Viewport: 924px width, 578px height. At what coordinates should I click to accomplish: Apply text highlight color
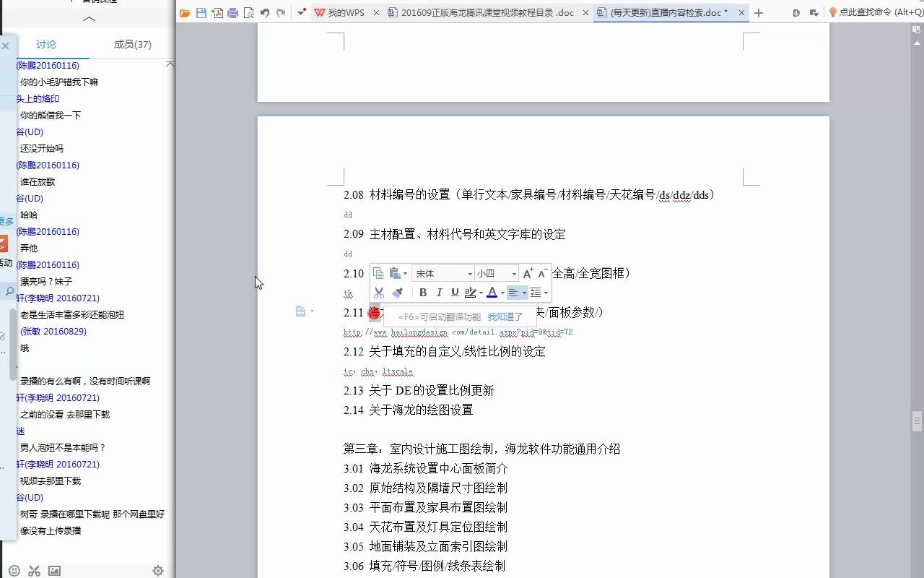(x=471, y=293)
